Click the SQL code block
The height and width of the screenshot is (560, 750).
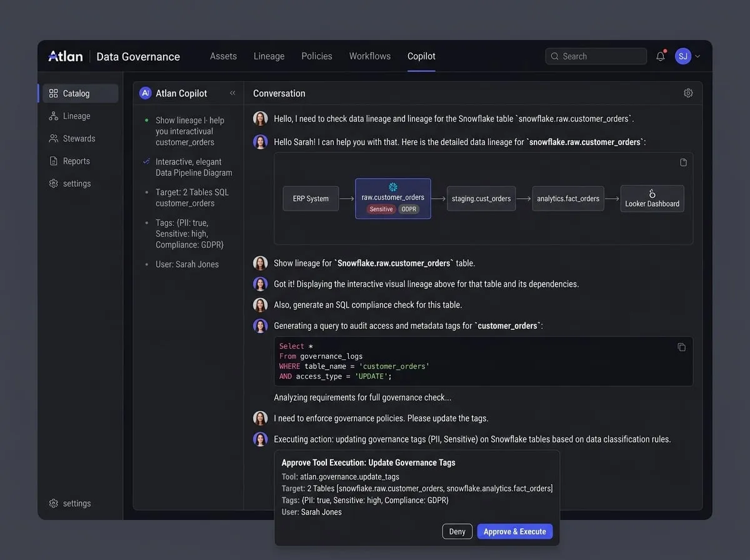coord(483,361)
